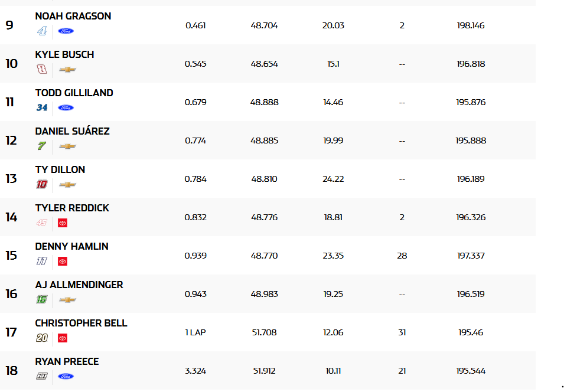Viewport: 564px width, 392px height.
Task: Click Noah Gragson's number 4 car badge
Action: coord(41,31)
